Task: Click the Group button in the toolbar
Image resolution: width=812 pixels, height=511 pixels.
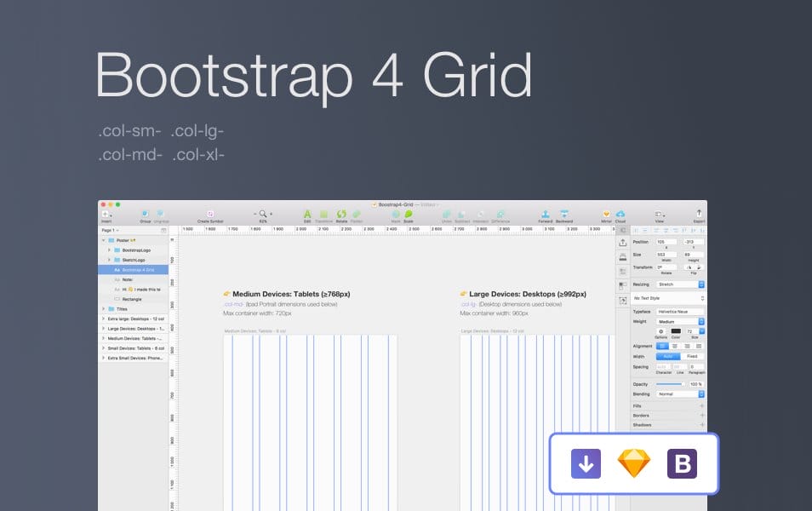Action: [145, 214]
